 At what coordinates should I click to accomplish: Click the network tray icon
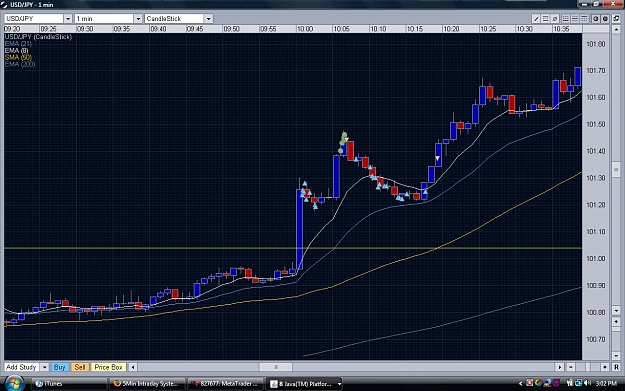pyautogui.click(x=578, y=383)
